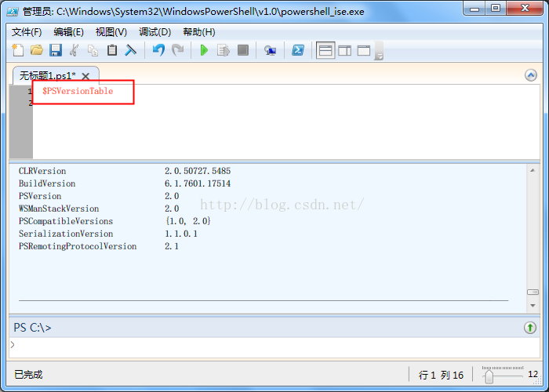Screen dimensions: 549x392
Task: Click SerializationVersion value 1.1.0.1
Action: (x=181, y=234)
